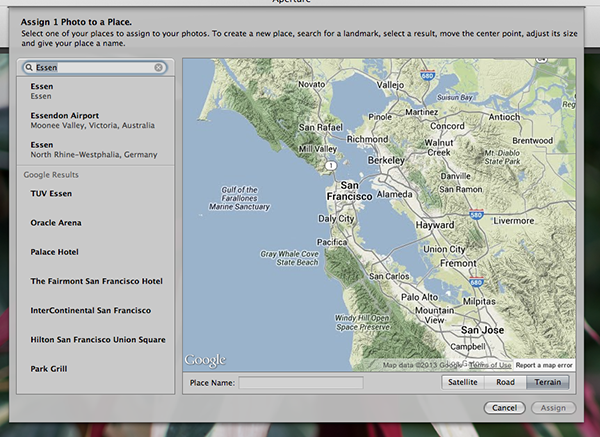Choose Park Grill result

tap(96, 369)
